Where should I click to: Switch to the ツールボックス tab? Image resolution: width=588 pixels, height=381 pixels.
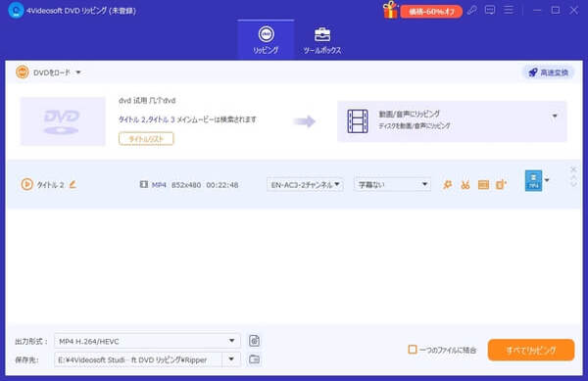[x=322, y=40]
